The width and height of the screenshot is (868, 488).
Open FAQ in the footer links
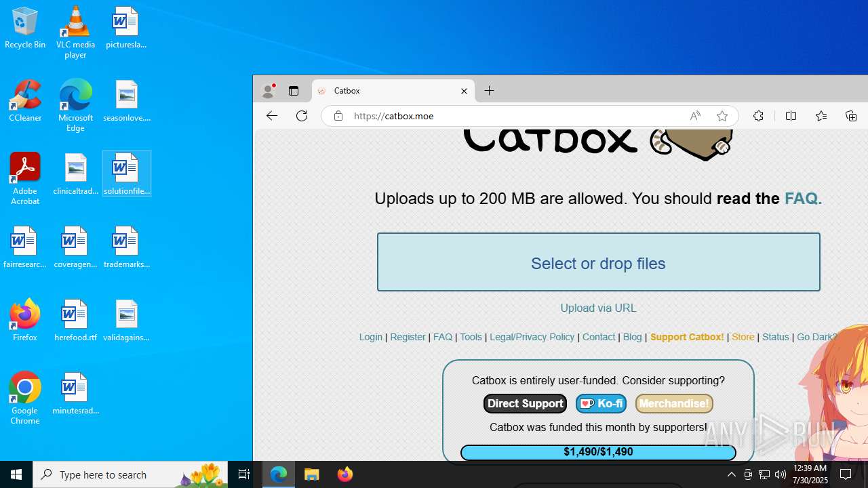(x=443, y=337)
